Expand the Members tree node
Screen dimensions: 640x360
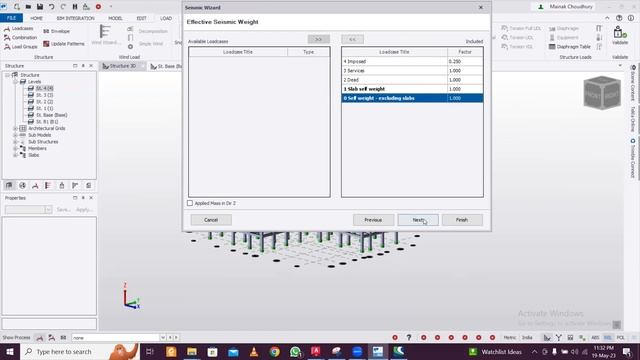(x=15, y=149)
